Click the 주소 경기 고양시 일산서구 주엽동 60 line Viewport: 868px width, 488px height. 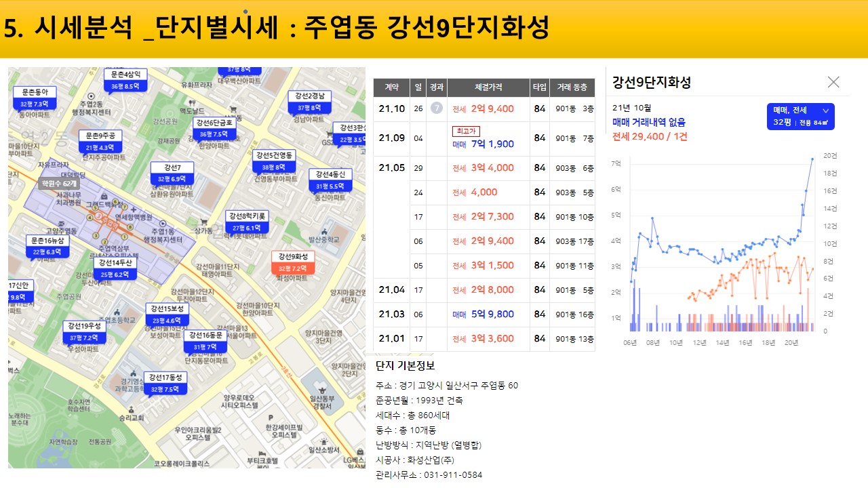tap(447, 386)
